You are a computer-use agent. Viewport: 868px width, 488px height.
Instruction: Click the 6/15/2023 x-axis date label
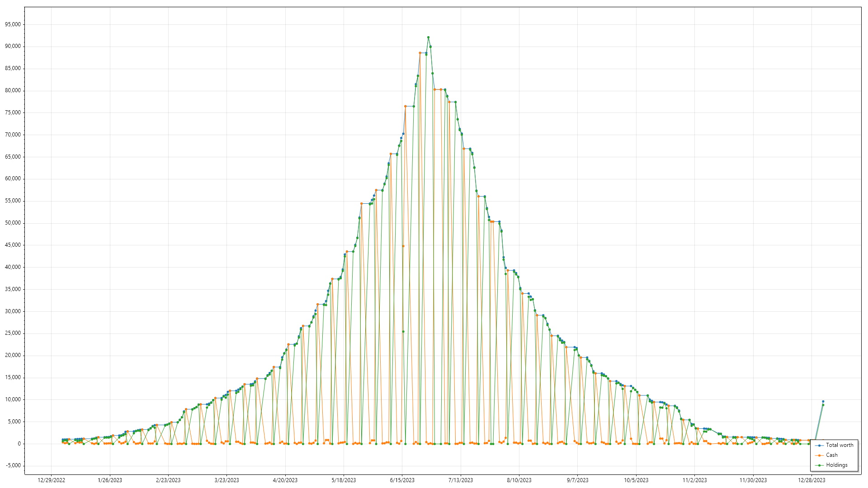point(402,480)
